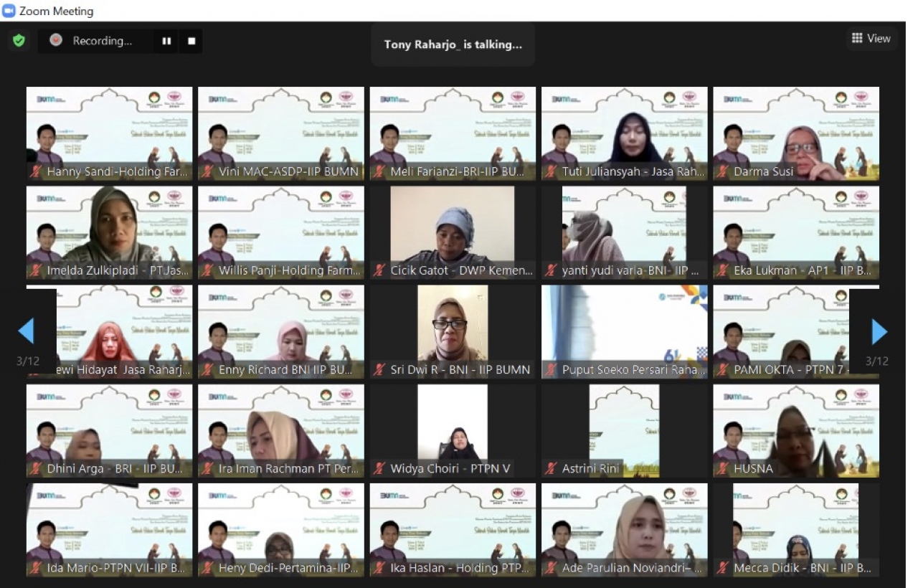Image resolution: width=918 pixels, height=588 pixels.
Task: Click the Puput Soeko Persari name label
Action: tap(634, 370)
